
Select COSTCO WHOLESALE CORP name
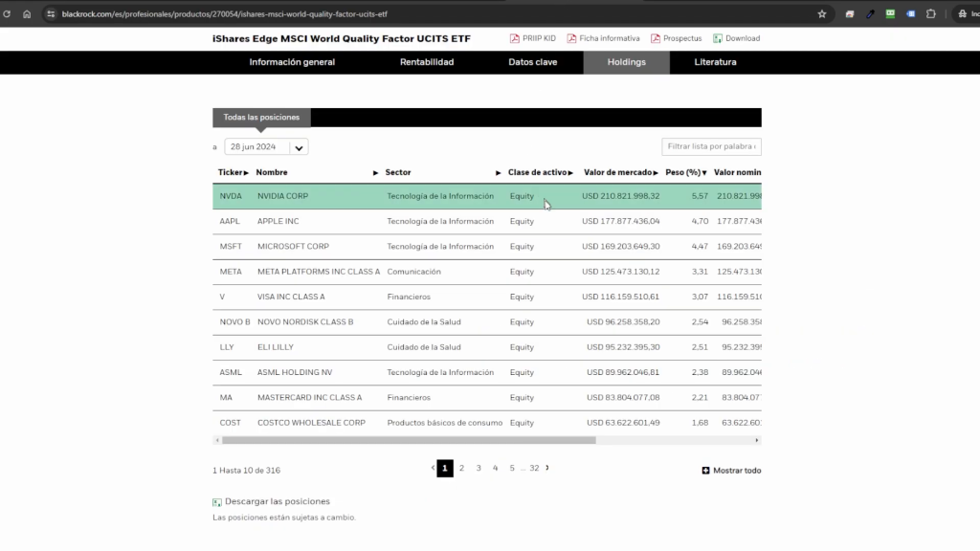pyautogui.click(x=311, y=423)
